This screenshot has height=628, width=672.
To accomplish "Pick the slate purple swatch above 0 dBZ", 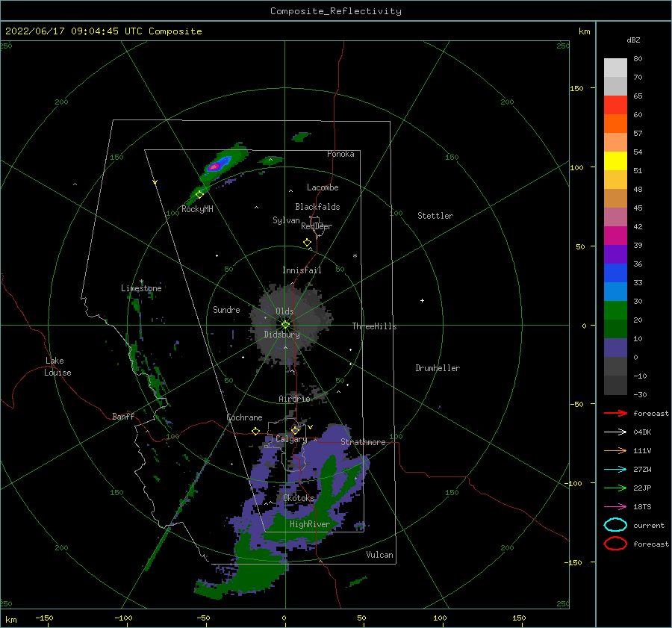I will [615, 348].
